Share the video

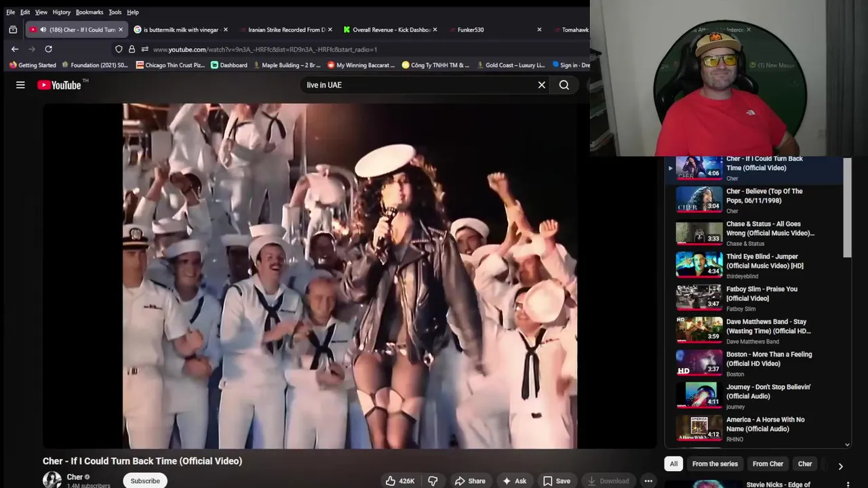(x=470, y=481)
